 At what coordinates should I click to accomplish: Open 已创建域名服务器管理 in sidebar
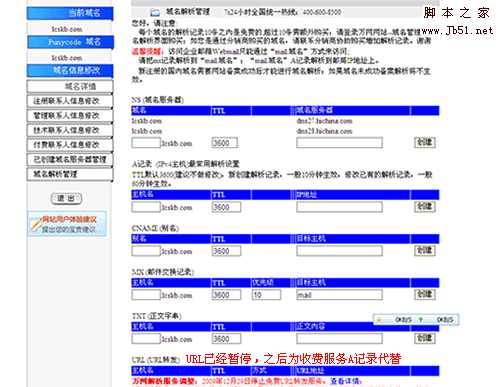pyautogui.click(x=70, y=160)
